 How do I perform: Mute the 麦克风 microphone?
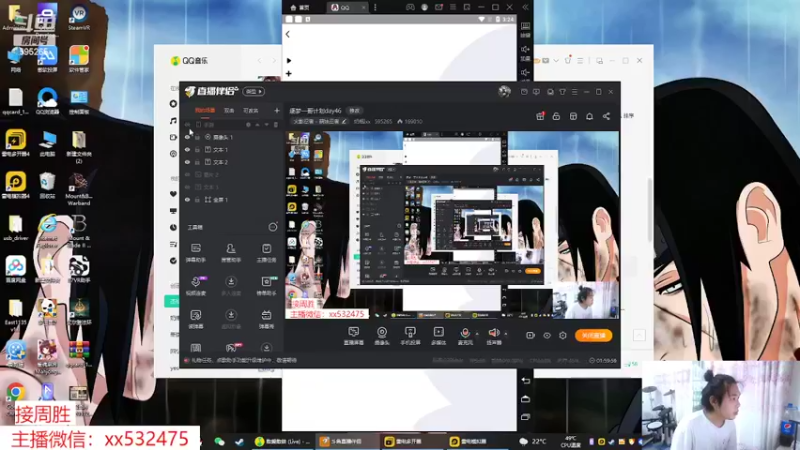pos(465,336)
